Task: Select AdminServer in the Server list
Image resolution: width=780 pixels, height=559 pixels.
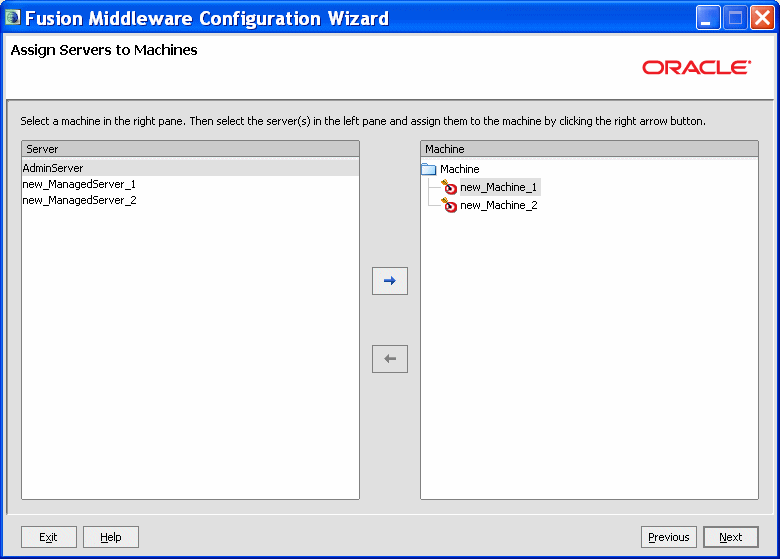Action: (190, 168)
